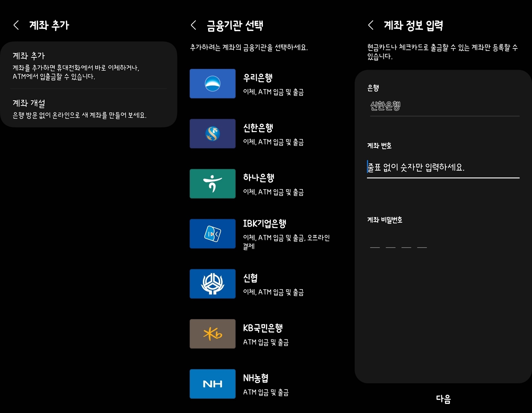Viewport: 532px width, 413px height.
Task: Tap the 하나은행 logo icon
Action: pos(213,184)
